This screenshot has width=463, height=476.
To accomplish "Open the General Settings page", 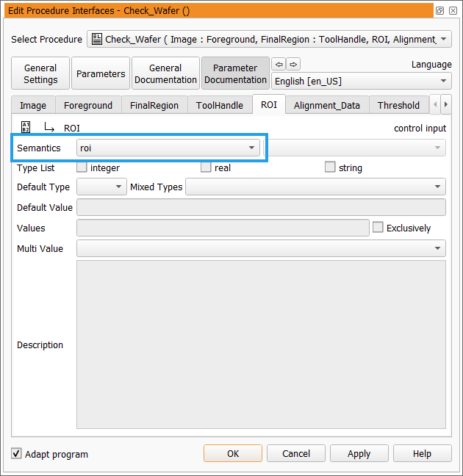I will pos(40,73).
